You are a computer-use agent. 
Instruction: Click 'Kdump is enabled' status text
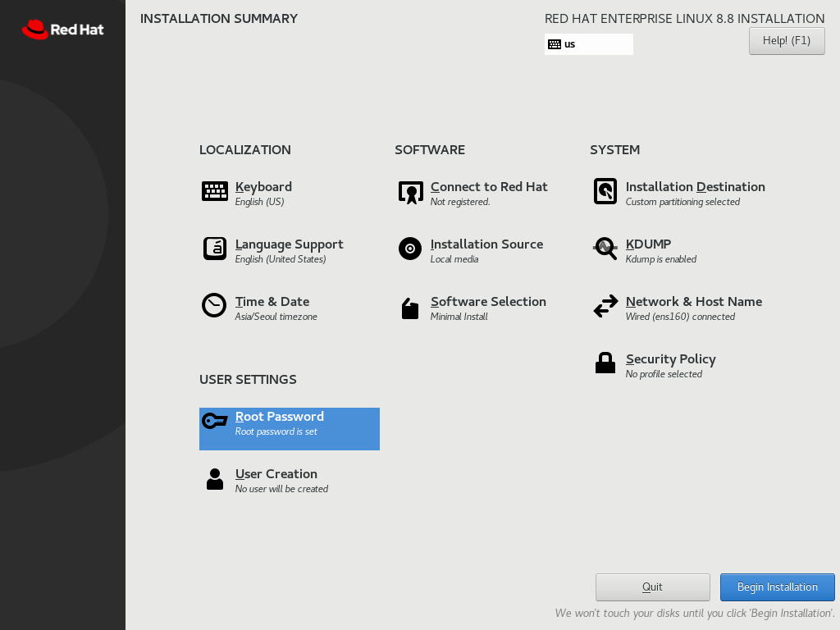(660, 259)
